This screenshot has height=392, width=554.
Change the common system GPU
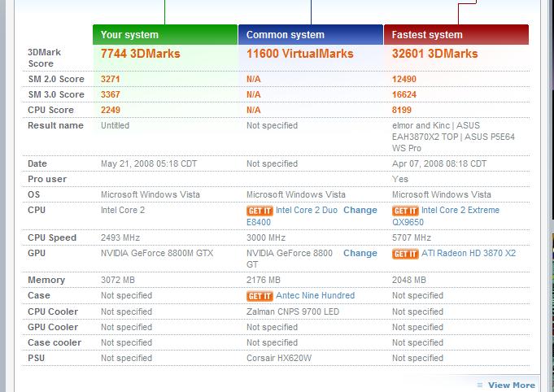coord(360,253)
